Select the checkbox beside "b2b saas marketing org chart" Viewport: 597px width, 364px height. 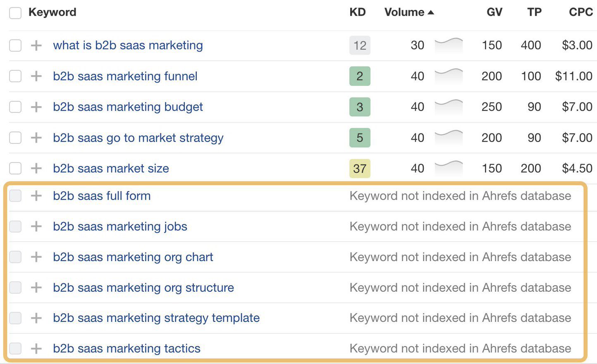pyautogui.click(x=15, y=257)
